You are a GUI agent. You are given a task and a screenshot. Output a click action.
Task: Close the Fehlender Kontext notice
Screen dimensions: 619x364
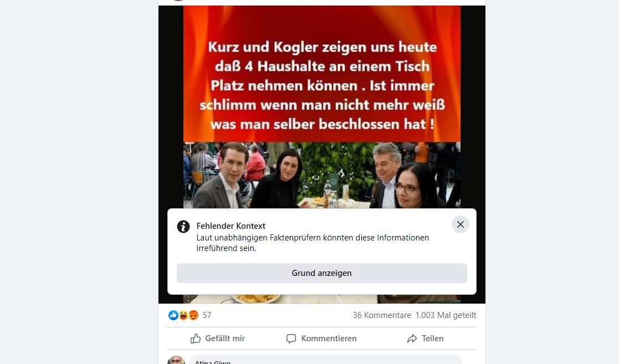[461, 224]
